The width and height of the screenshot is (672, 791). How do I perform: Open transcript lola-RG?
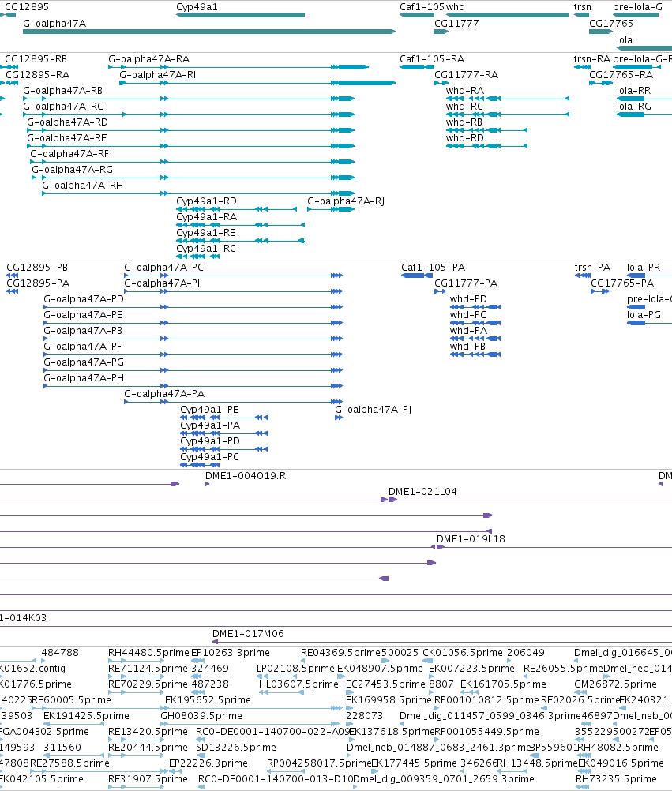[633, 107]
